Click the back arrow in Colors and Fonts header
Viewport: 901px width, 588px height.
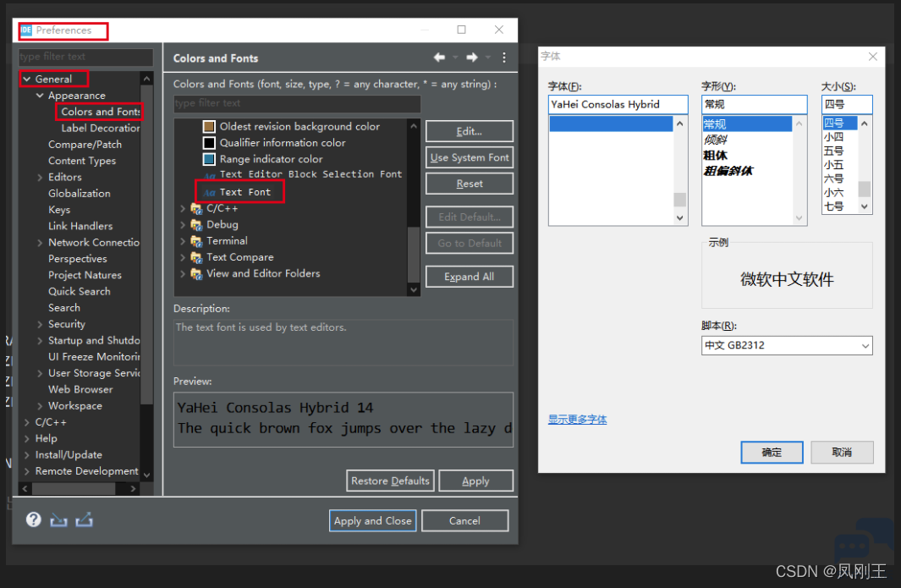coord(439,58)
